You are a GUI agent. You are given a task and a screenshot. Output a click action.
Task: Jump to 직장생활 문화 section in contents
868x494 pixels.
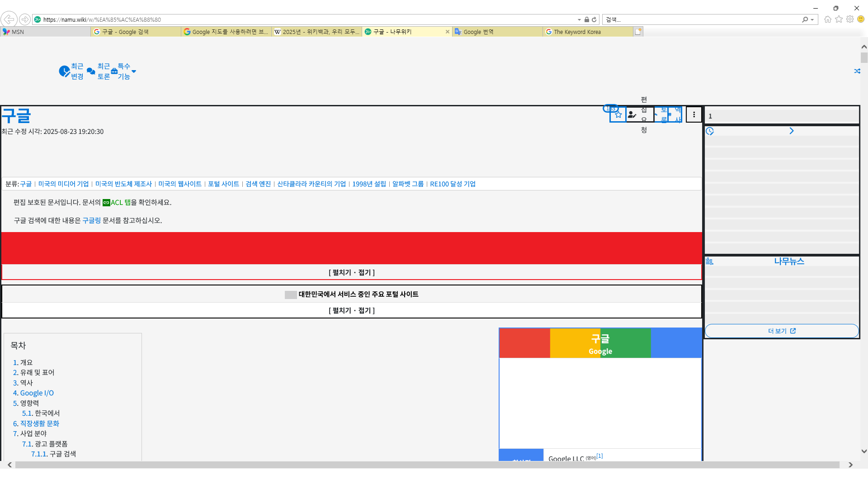(x=39, y=423)
